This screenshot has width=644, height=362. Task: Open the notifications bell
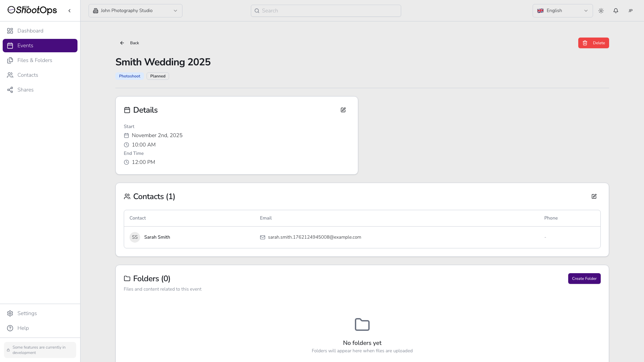[x=616, y=11]
